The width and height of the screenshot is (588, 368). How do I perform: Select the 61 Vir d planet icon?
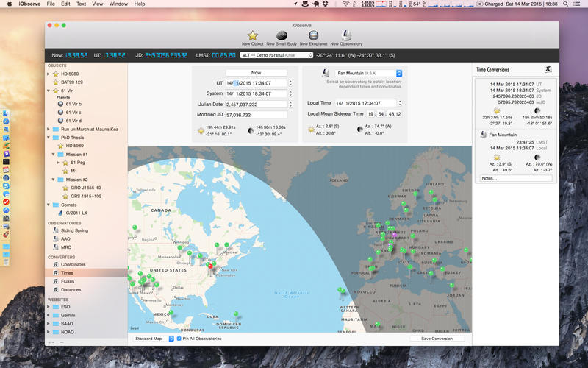[60, 121]
